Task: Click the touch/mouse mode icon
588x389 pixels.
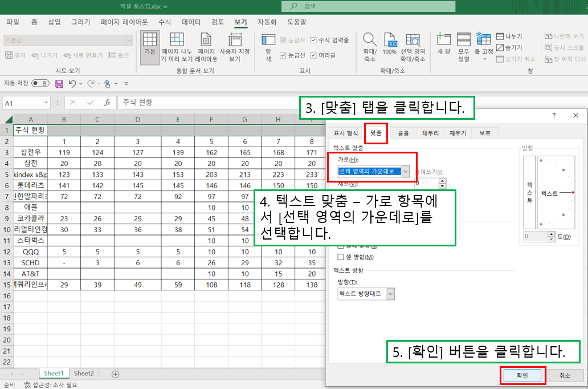Action: click(107, 84)
